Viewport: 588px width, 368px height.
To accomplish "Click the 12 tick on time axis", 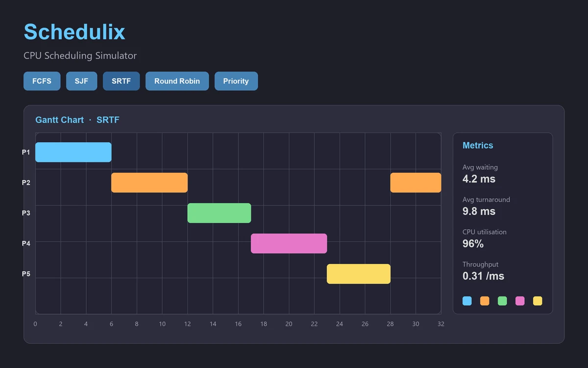I will [187, 324].
